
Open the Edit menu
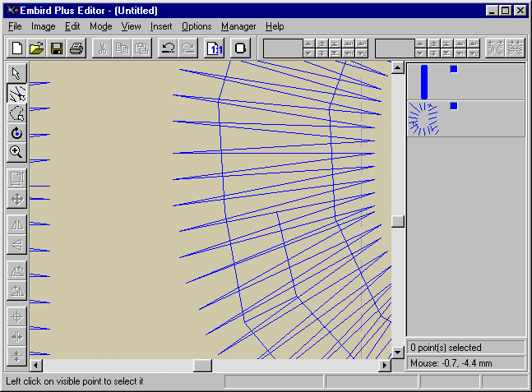[x=72, y=26]
